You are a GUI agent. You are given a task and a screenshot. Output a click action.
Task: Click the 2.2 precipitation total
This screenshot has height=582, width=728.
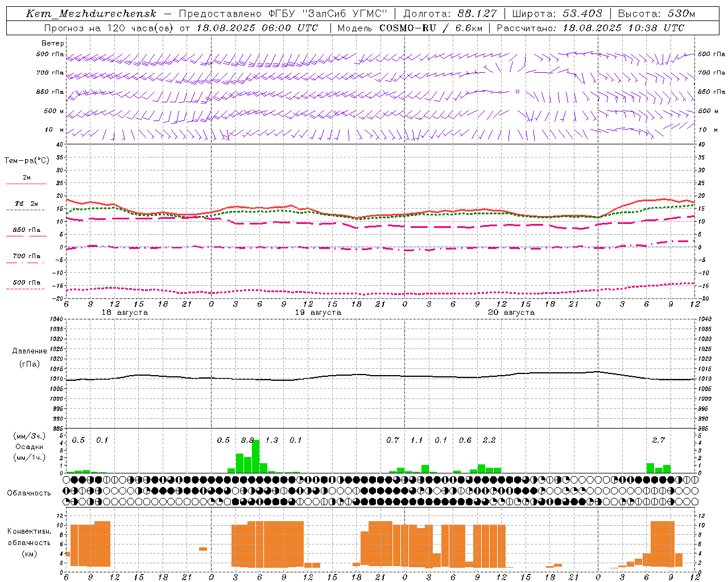pyautogui.click(x=489, y=440)
